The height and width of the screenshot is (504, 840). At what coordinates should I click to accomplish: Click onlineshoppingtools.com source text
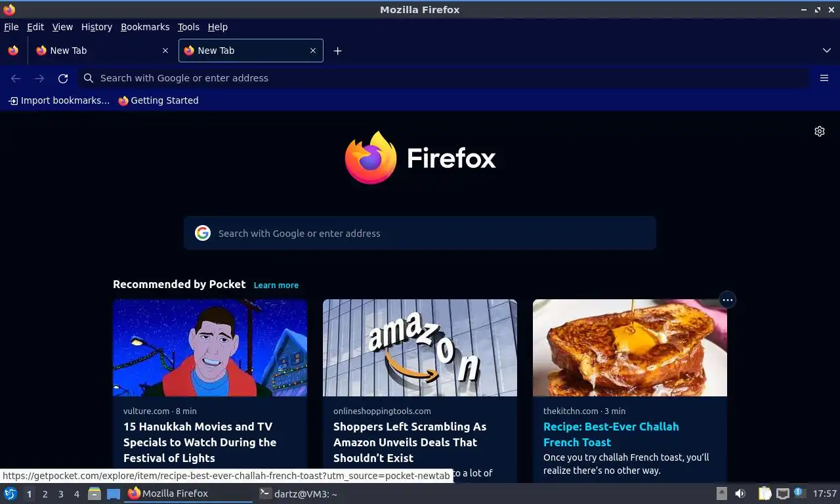[x=382, y=411]
